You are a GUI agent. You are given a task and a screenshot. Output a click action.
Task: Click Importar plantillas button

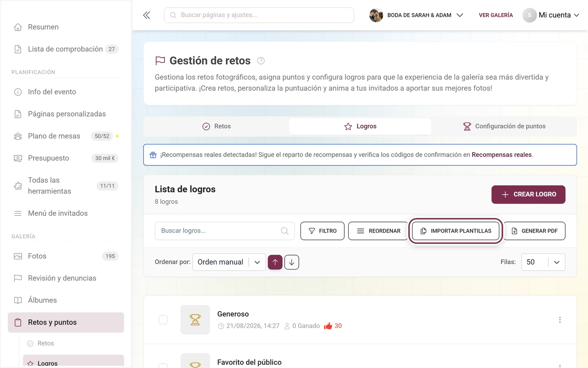(x=456, y=231)
